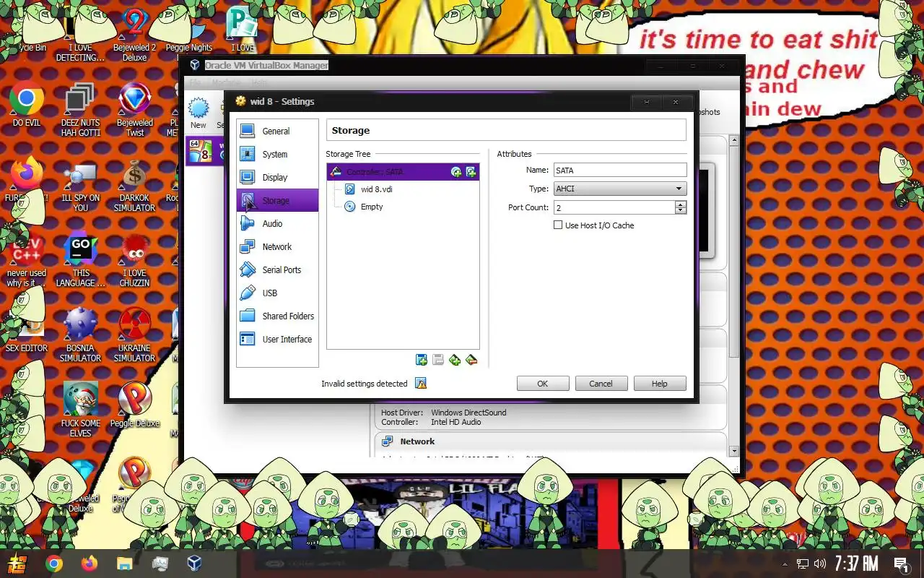Open the Network settings category
The width and height of the screenshot is (924, 578).
click(277, 246)
